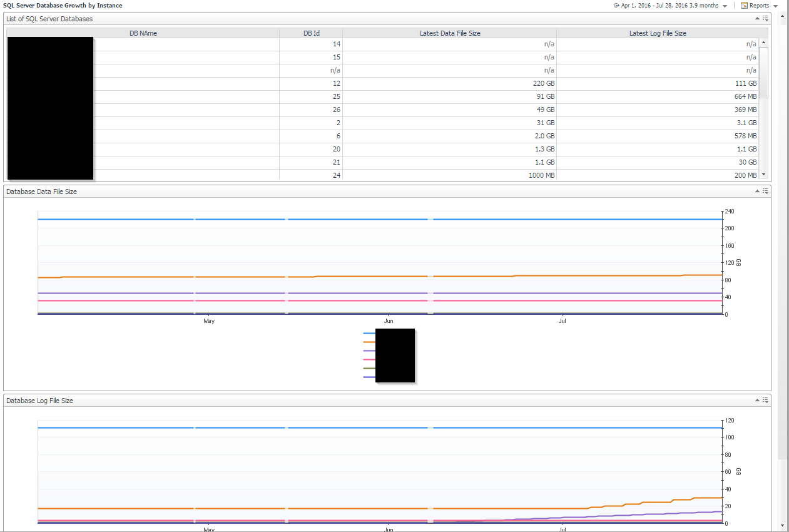Viewport: 789px width, 532px height.
Task: Sort by DB Id column header
Action: 311,33
